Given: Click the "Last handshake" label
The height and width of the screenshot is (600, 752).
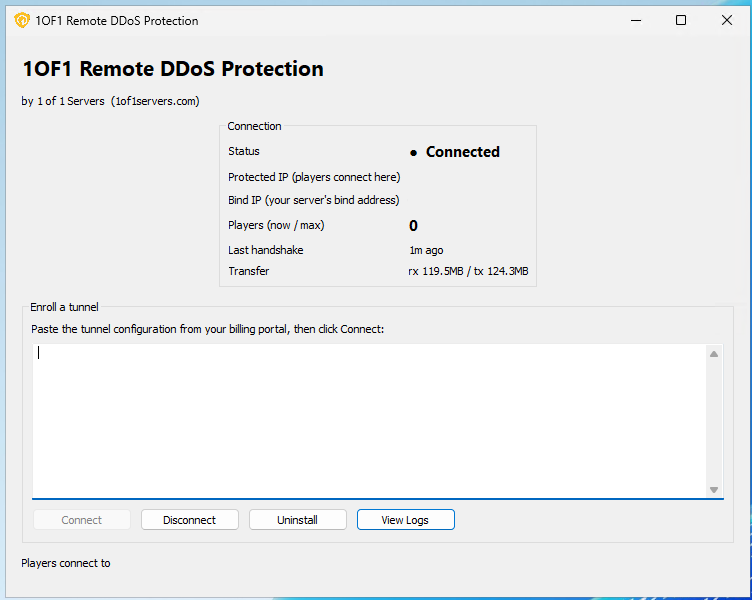Looking at the screenshot, I should tap(266, 250).
